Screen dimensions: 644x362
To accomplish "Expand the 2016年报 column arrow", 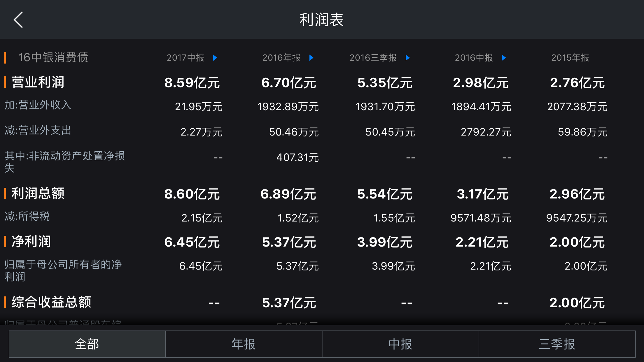I will point(311,58).
